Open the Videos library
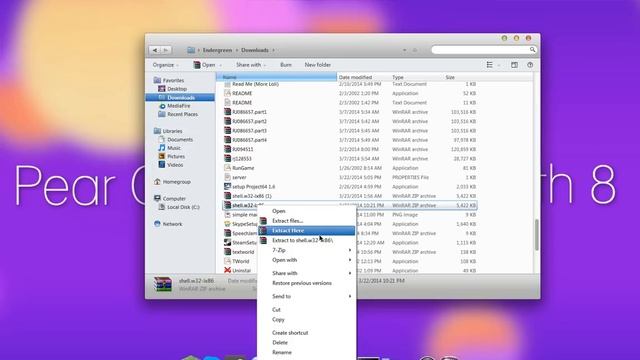 pyautogui.click(x=175, y=165)
